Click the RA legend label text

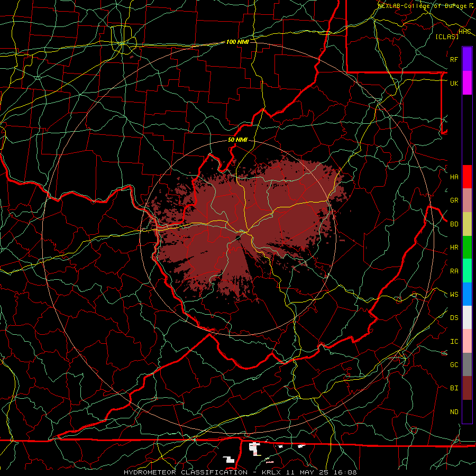(454, 271)
